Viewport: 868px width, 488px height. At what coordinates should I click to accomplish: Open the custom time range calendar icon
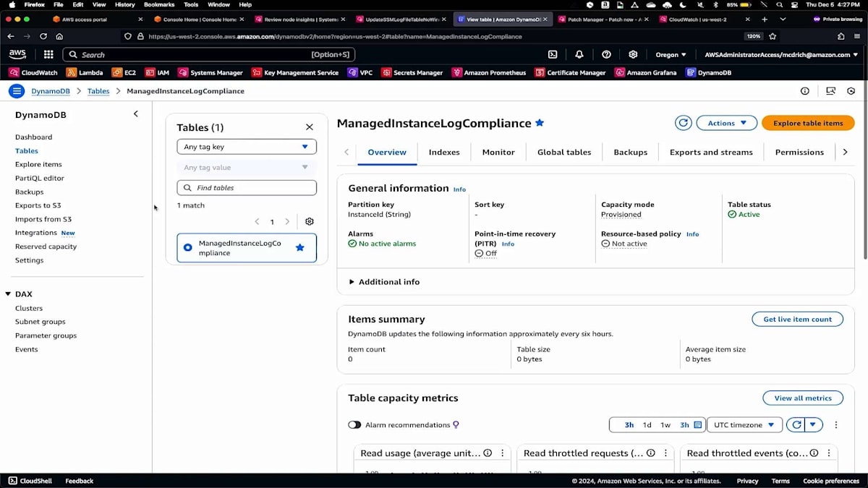[x=698, y=425]
